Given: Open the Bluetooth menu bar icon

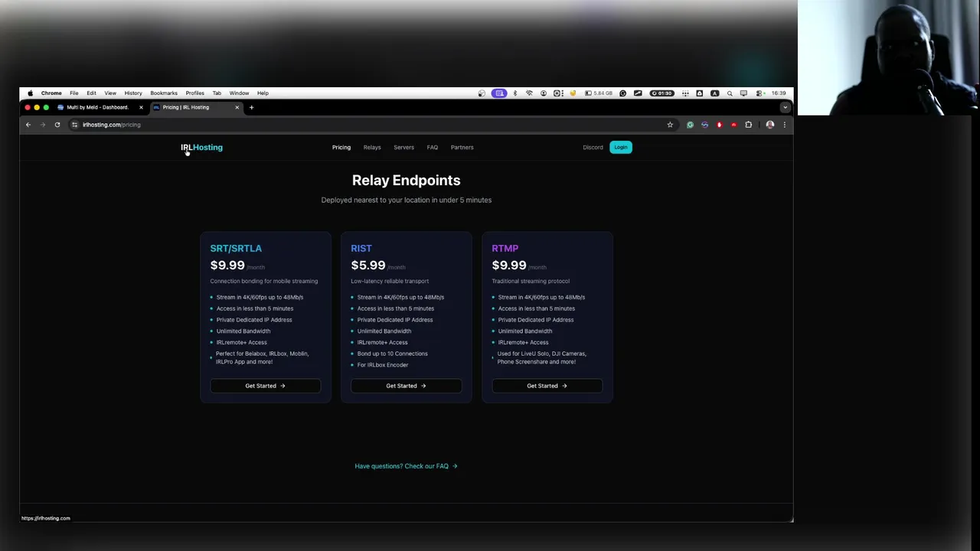Looking at the screenshot, I should [514, 93].
